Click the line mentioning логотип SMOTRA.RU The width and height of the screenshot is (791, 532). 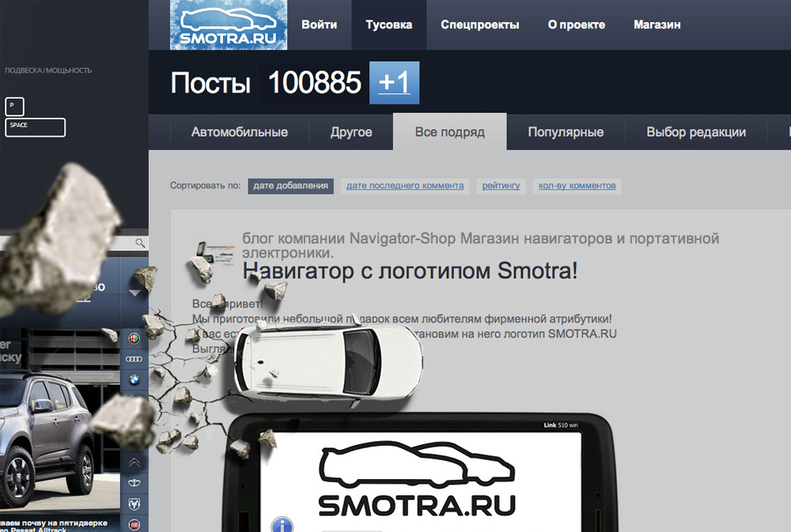(x=404, y=334)
